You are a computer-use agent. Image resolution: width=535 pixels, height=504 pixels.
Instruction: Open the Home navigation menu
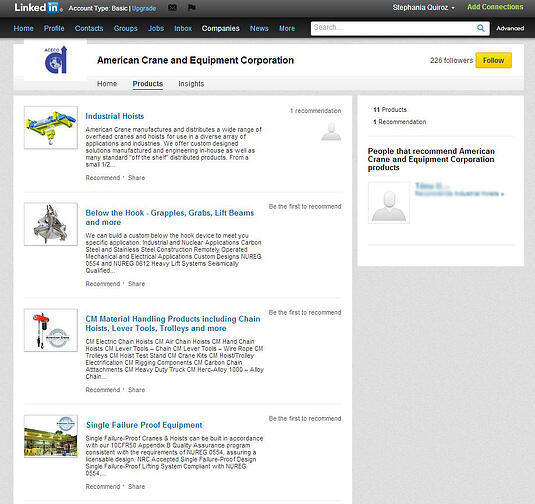(24, 28)
